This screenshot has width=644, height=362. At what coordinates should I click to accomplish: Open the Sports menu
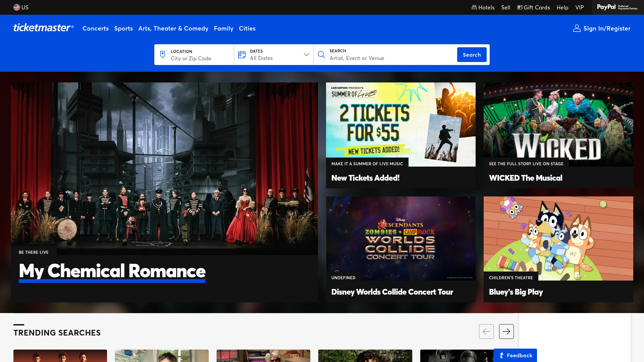[x=123, y=28]
